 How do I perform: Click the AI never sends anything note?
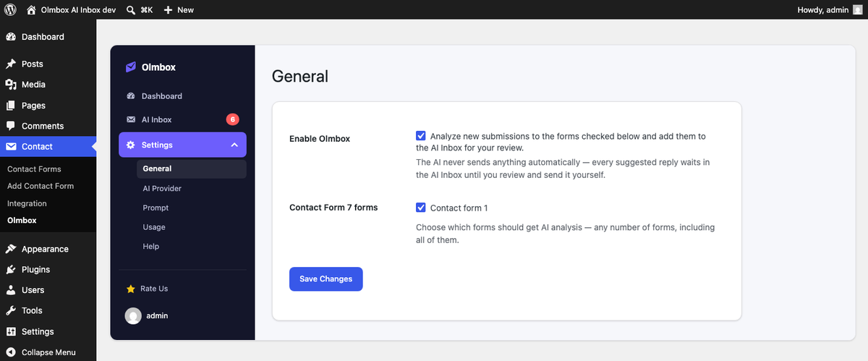coord(563,169)
